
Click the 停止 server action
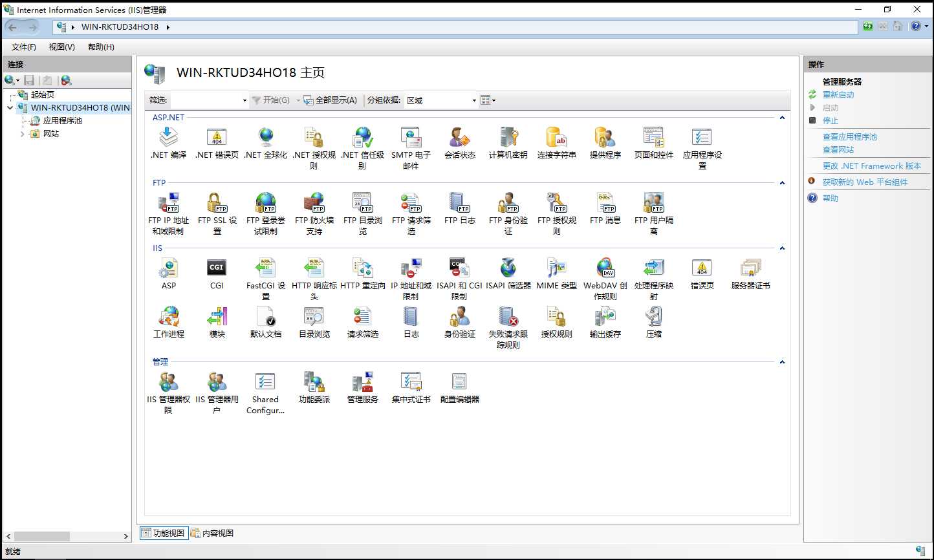[x=831, y=121]
